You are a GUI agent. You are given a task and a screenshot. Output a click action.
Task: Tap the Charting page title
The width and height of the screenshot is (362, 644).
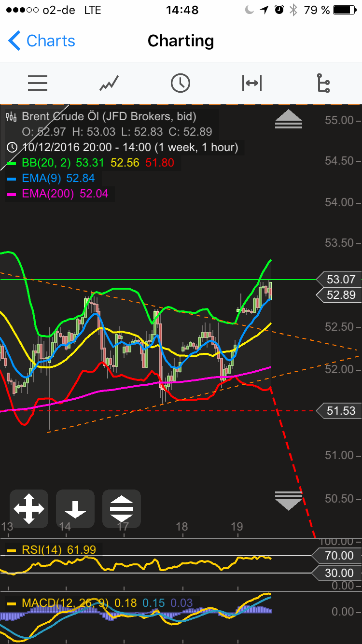[x=181, y=41]
